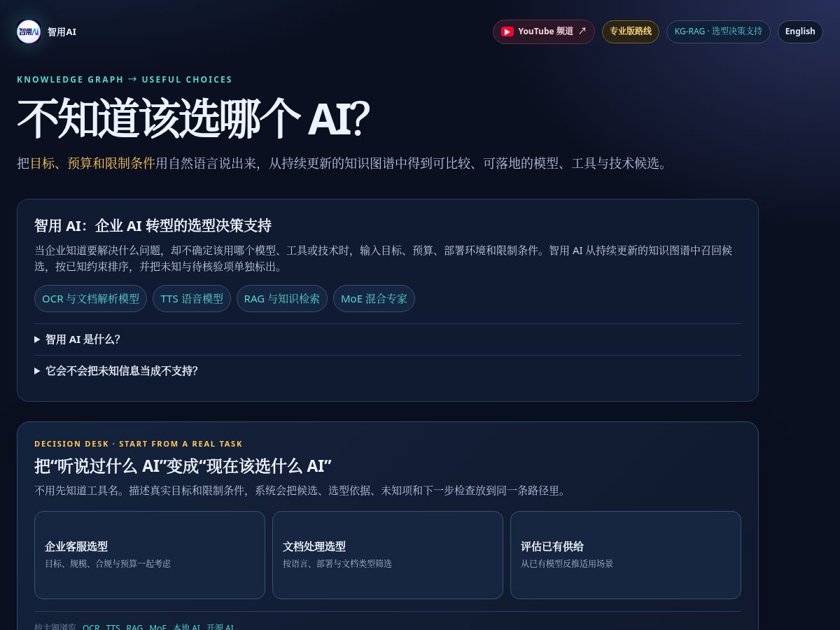
Task: Select the OCR 与文档解析模型 tag
Action: pos(90,299)
